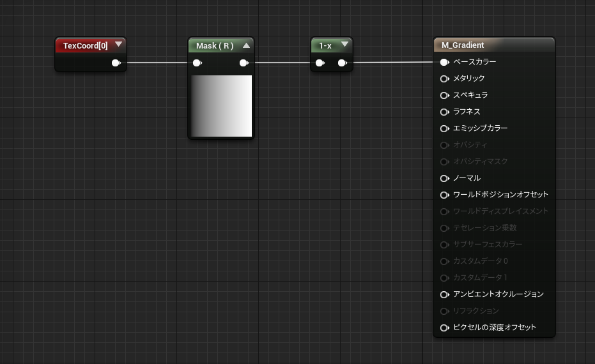Click the メタリック input pin
This screenshot has height=364, width=595.
pos(444,79)
